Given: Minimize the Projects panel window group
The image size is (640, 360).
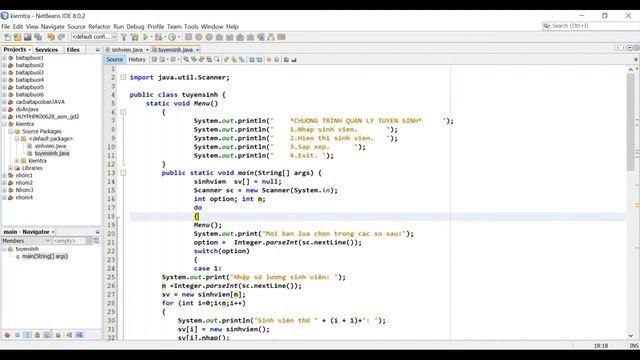Looking at the screenshot, I should point(98,49).
